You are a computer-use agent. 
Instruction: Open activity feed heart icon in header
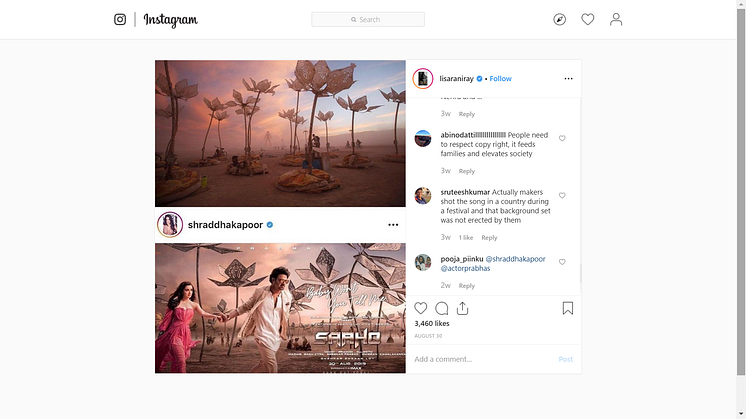pos(588,19)
